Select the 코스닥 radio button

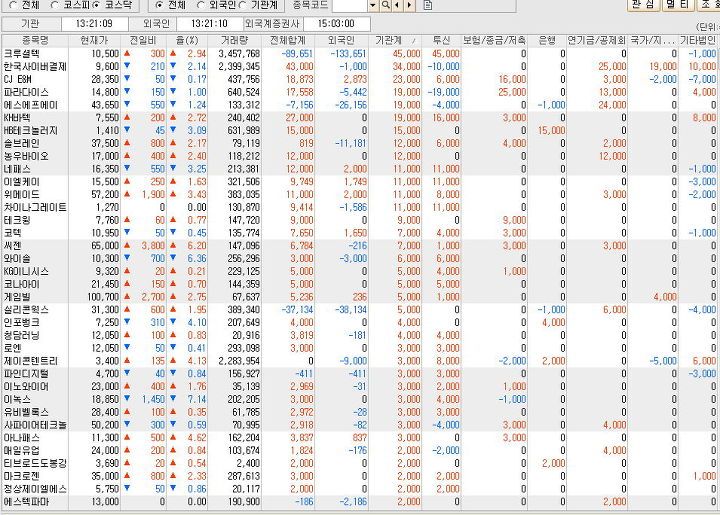click(x=96, y=5)
